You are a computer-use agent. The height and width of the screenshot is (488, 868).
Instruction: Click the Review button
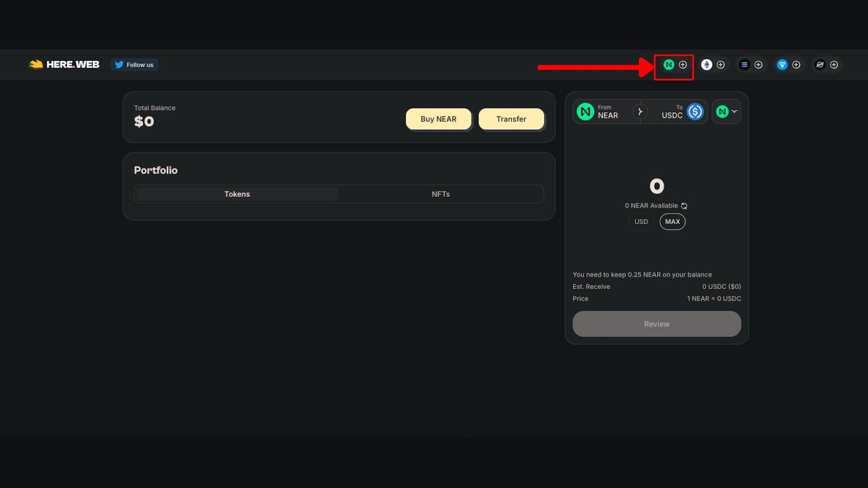point(656,324)
